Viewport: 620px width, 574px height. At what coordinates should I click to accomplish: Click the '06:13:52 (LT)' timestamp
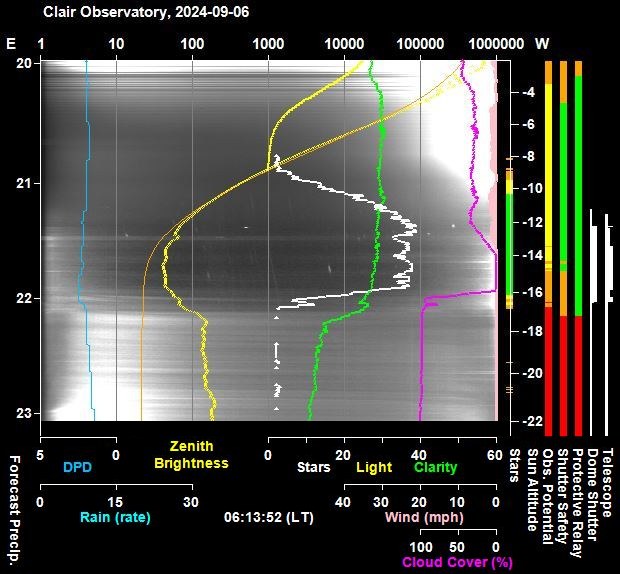268,517
